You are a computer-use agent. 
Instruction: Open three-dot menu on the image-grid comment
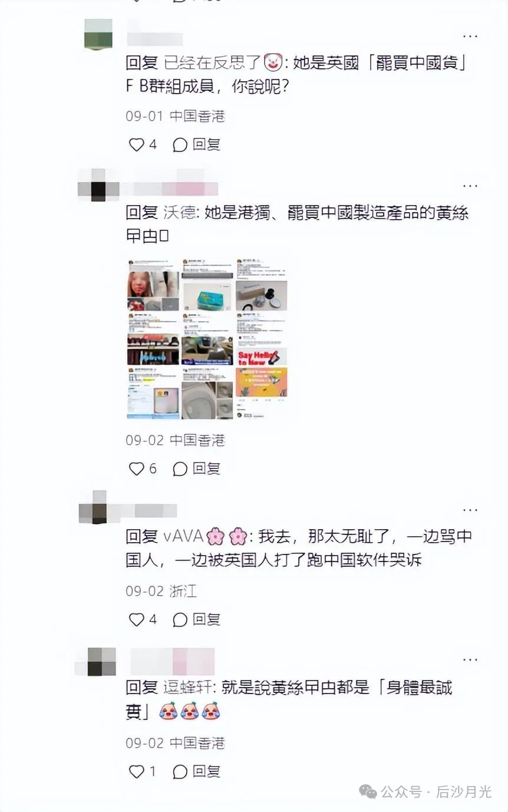pyautogui.click(x=470, y=186)
